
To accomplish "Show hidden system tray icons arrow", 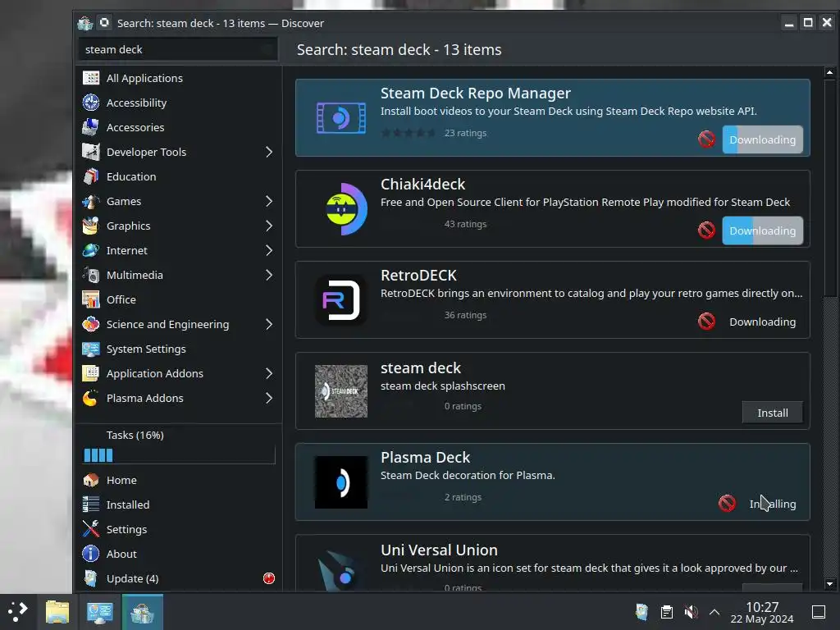I will pos(714,612).
